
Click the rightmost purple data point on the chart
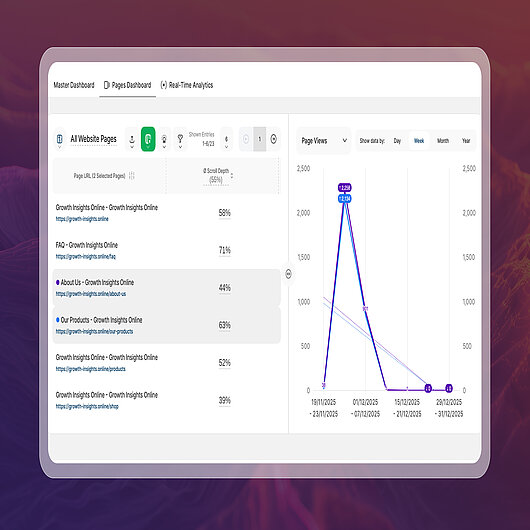pos(449,389)
